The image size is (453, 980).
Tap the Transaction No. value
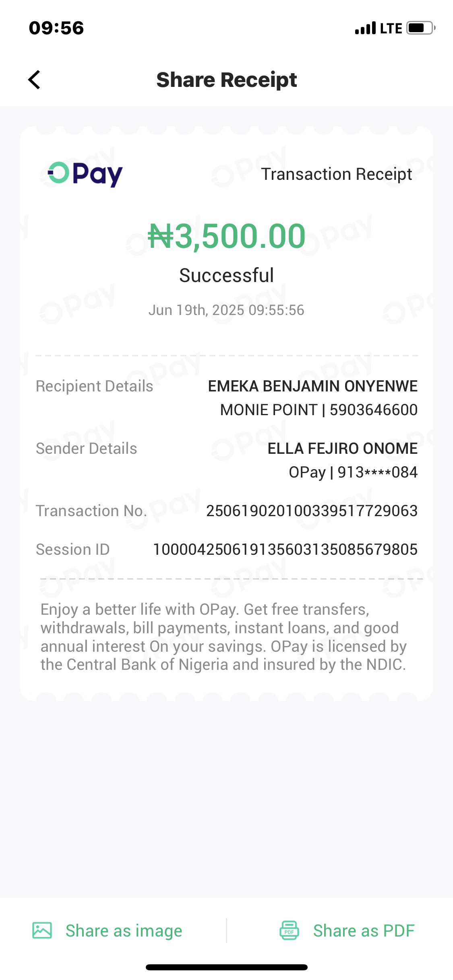click(x=312, y=511)
